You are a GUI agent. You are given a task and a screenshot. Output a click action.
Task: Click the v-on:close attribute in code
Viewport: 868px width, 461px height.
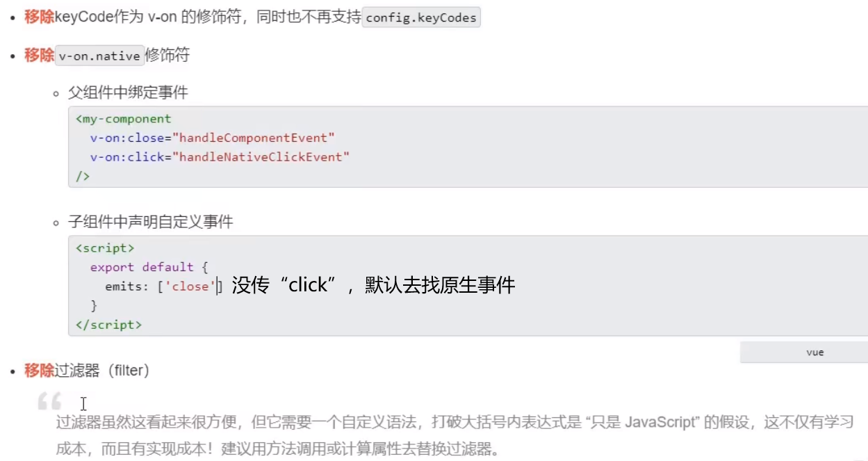[128, 138]
